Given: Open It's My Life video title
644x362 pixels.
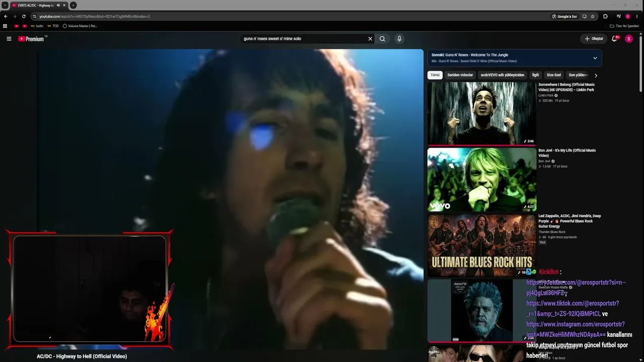Looking at the screenshot, I should pos(567,153).
